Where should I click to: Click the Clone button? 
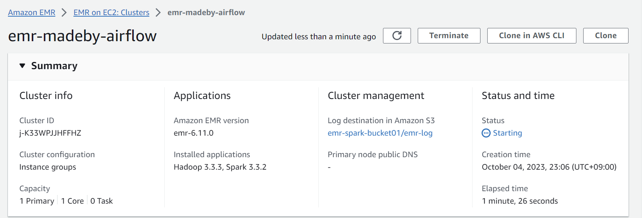(605, 36)
